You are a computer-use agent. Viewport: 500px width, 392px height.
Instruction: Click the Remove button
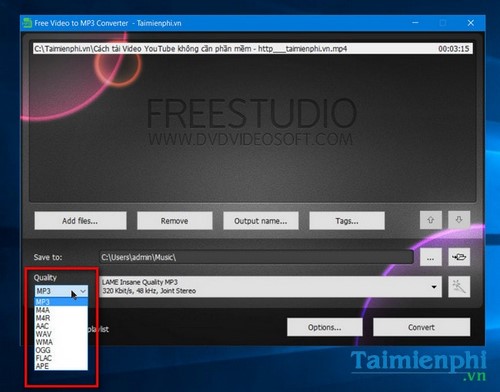click(x=174, y=221)
